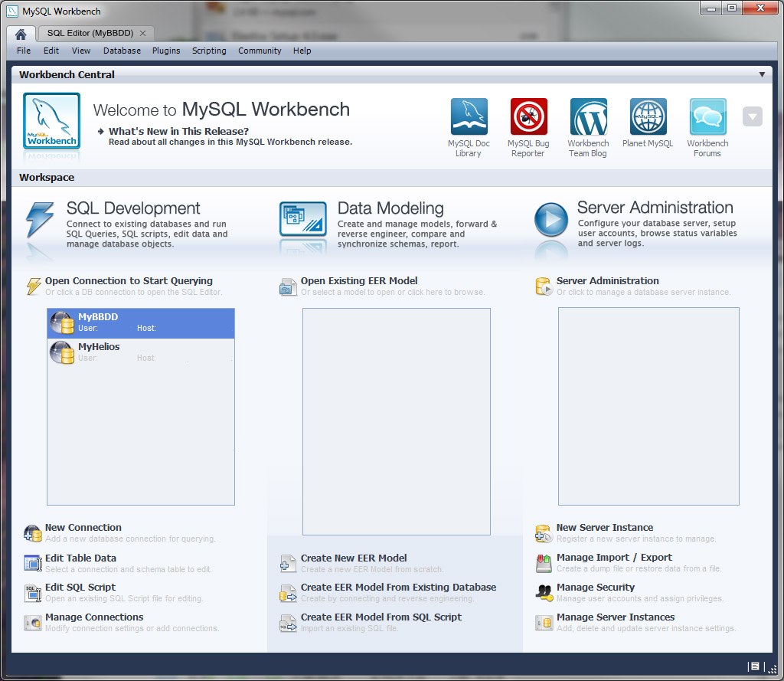784x681 pixels.
Task: Collapse the Workbench Central panel
Action: pos(763,74)
